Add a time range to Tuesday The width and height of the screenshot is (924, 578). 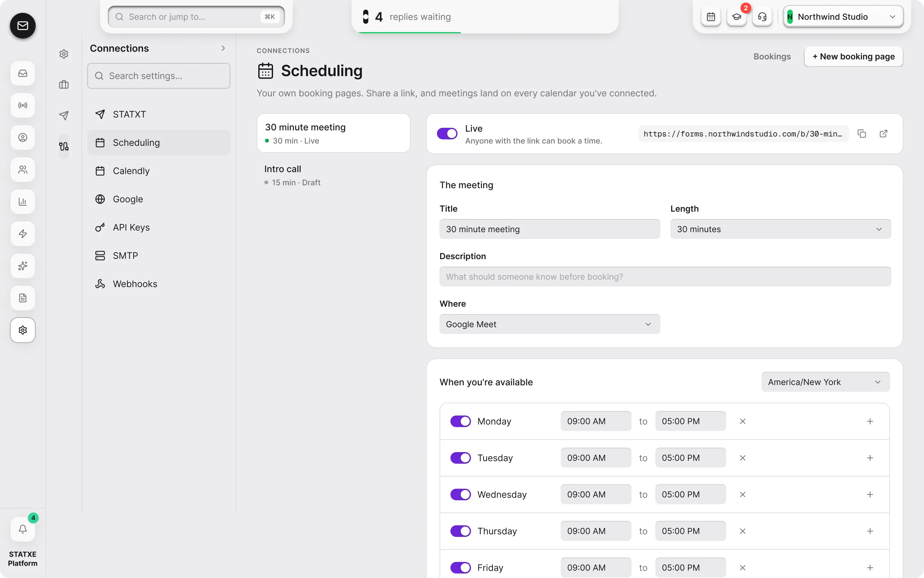(x=870, y=458)
